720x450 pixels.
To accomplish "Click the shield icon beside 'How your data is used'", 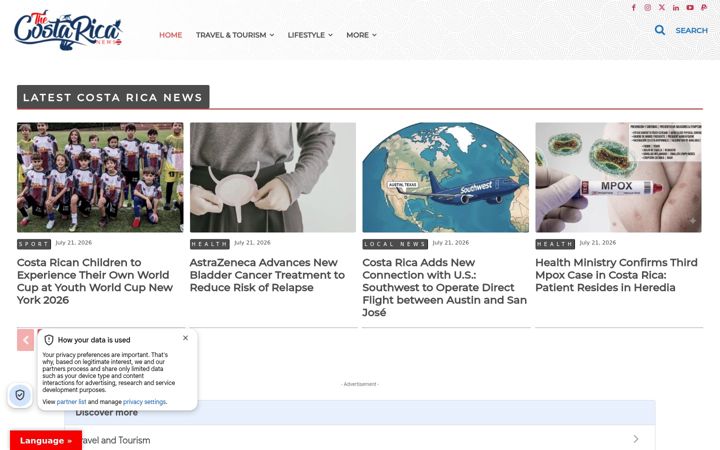I will click(x=49, y=340).
